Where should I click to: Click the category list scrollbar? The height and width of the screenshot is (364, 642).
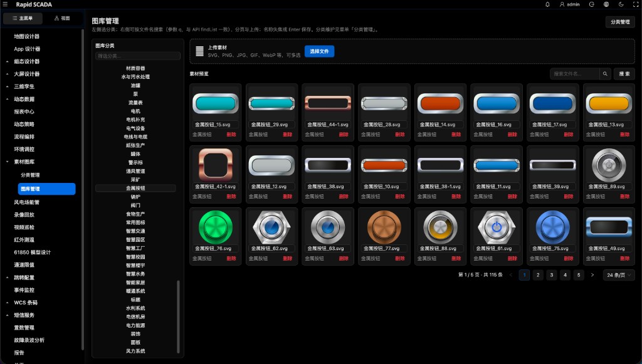(178, 316)
